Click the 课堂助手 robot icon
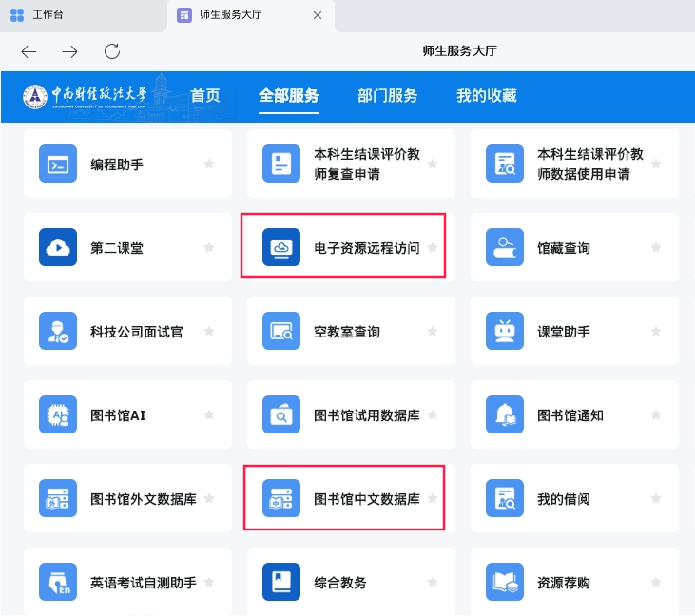 pyautogui.click(x=504, y=331)
